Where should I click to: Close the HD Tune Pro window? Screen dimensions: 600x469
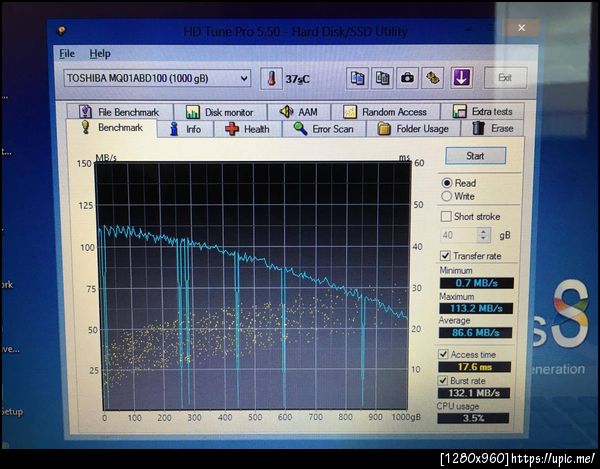[x=521, y=28]
